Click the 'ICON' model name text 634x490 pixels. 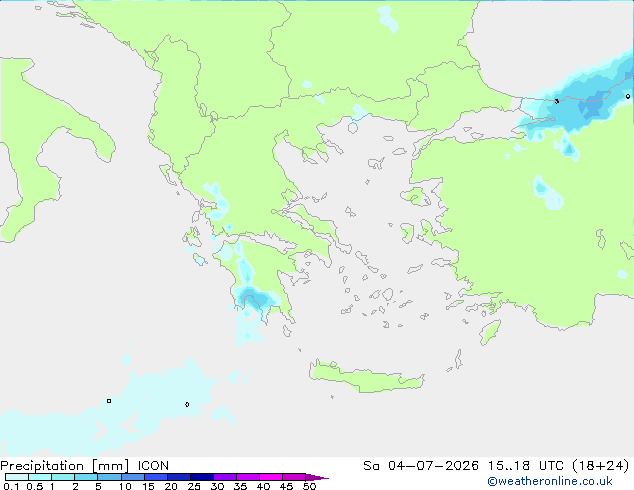pyautogui.click(x=153, y=466)
